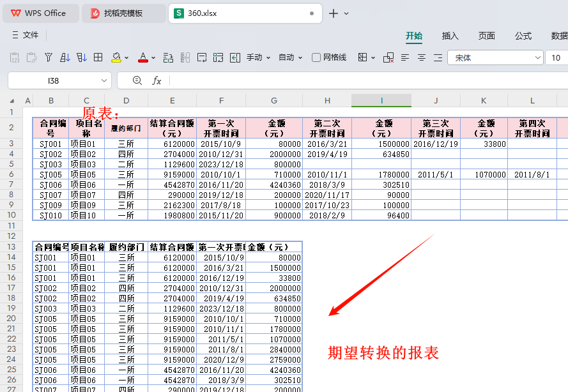Click the select-all corner triangle
The width and height of the screenshot is (568, 392).
click(12, 101)
